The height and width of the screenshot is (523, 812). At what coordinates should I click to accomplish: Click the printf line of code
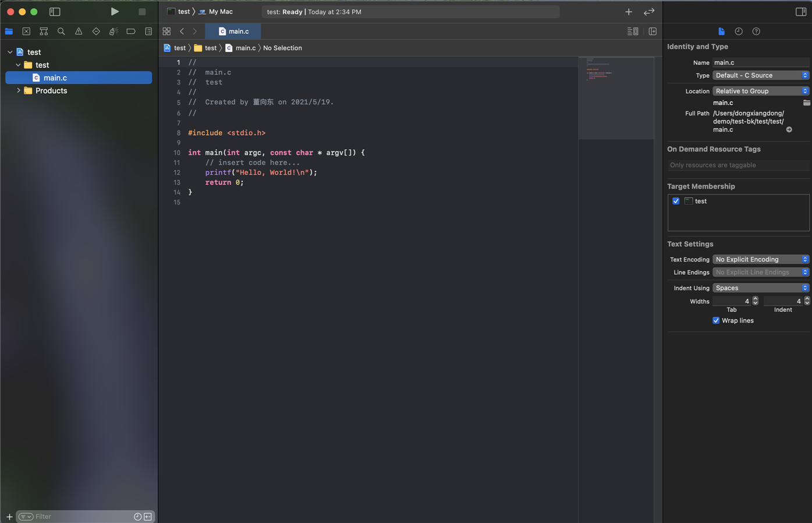261,173
